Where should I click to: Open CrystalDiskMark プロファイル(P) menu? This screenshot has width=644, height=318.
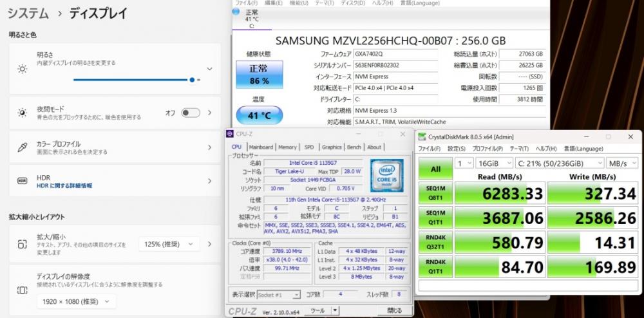click(x=488, y=149)
